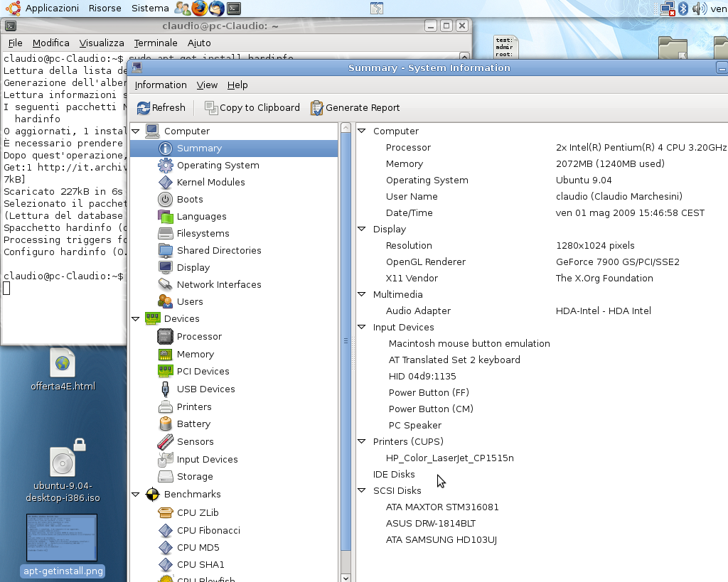This screenshot has height=582, width=728.
Task: Open the Information menu
Action: [x=161, y=85]
